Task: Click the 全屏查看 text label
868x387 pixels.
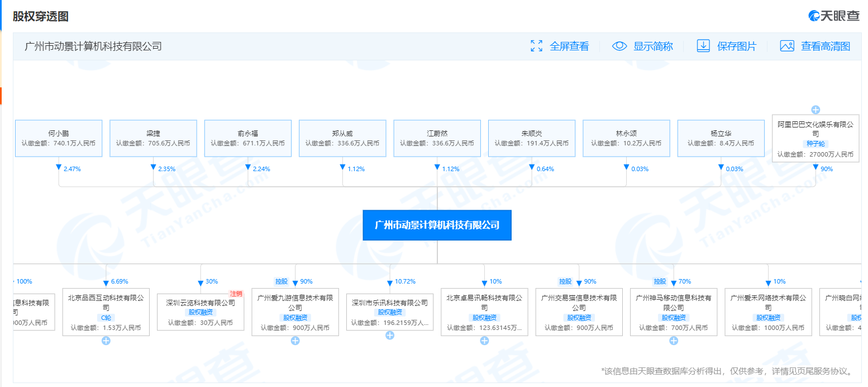Action: tap(569, 46)
